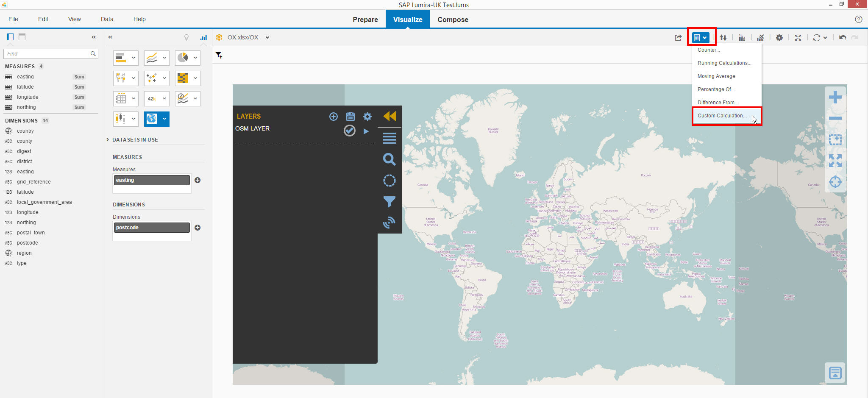Open the map search magnifier tool
The width and height of the screenshot is (868, 398).
point(389,159)
